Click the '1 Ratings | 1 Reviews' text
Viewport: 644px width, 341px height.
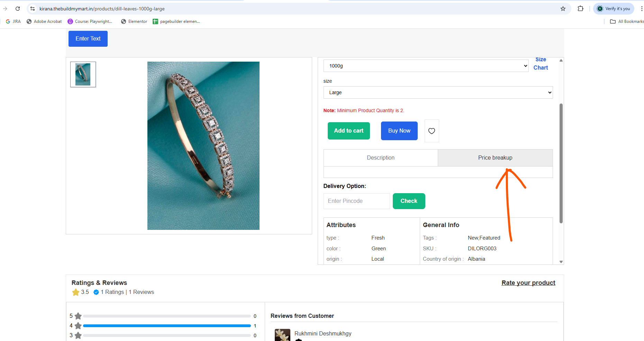[x=127, y=292]
